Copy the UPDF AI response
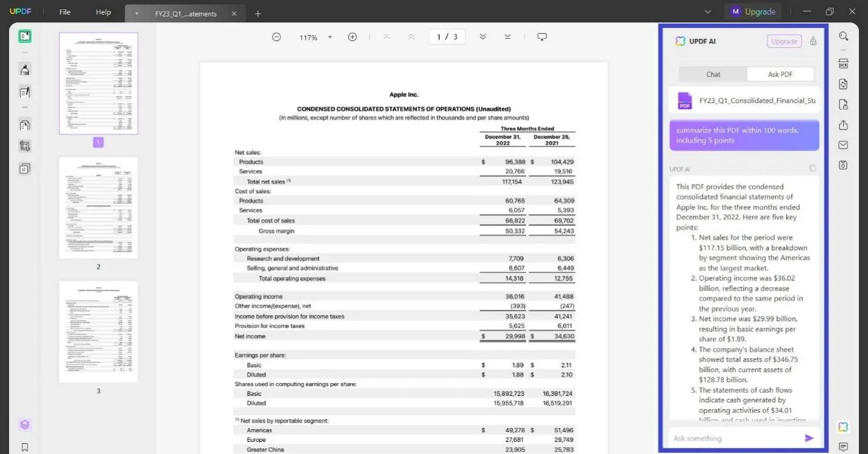This screenshot has height=454, width=868. [812, 168]
